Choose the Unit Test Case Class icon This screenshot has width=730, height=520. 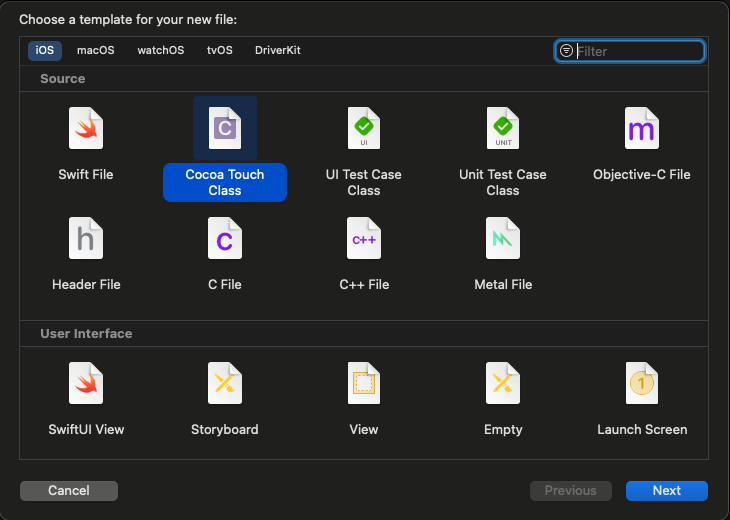pos(503,128)
